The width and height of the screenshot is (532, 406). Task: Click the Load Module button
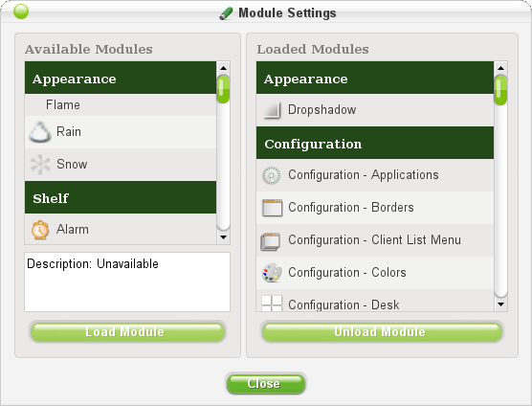coord(127,331)
